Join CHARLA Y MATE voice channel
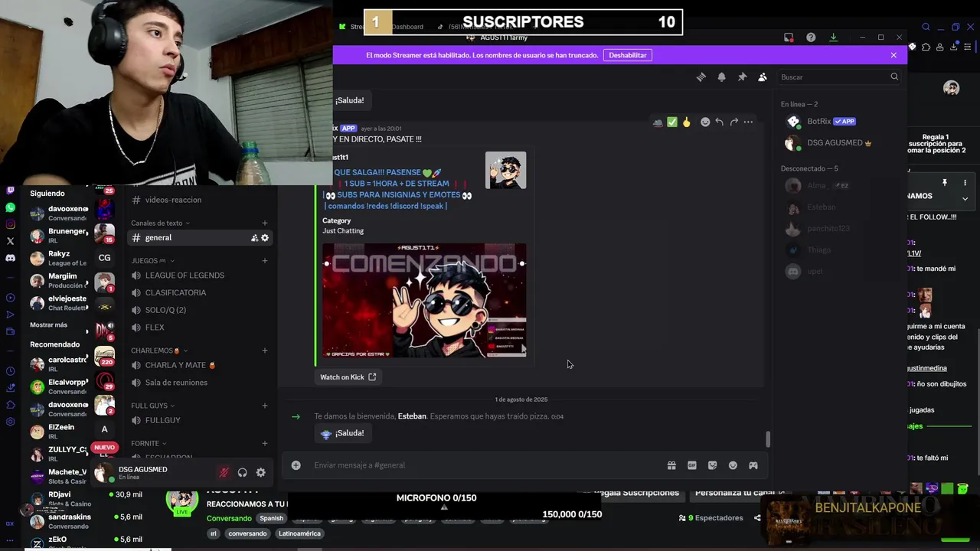Screen dimensions: 980x551 point(200,365)
